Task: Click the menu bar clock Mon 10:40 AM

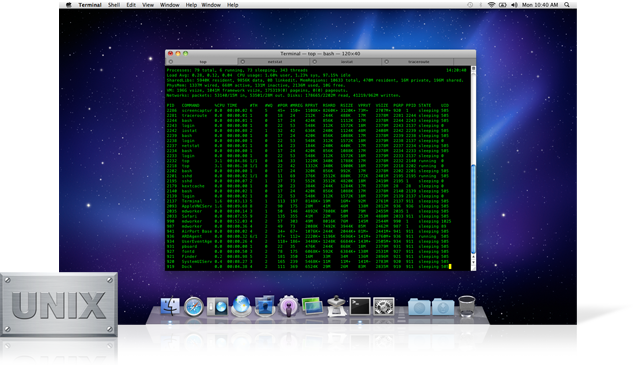Action: (540, 5)
